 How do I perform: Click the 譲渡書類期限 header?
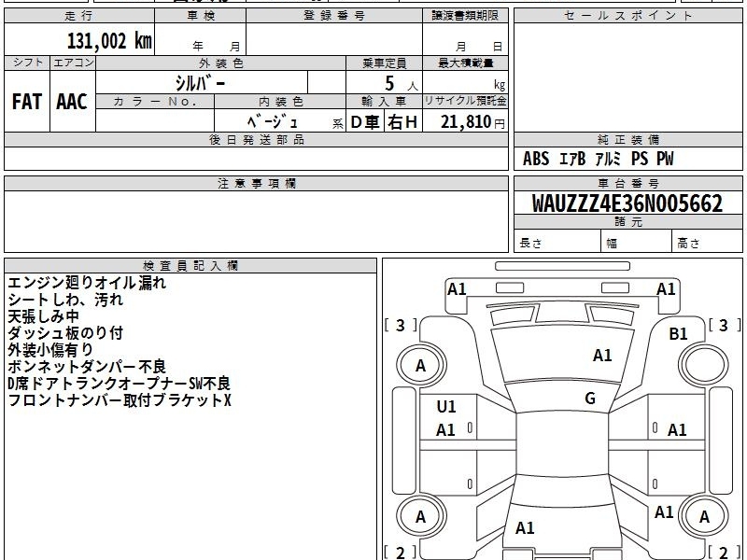[x=465, y=16]
